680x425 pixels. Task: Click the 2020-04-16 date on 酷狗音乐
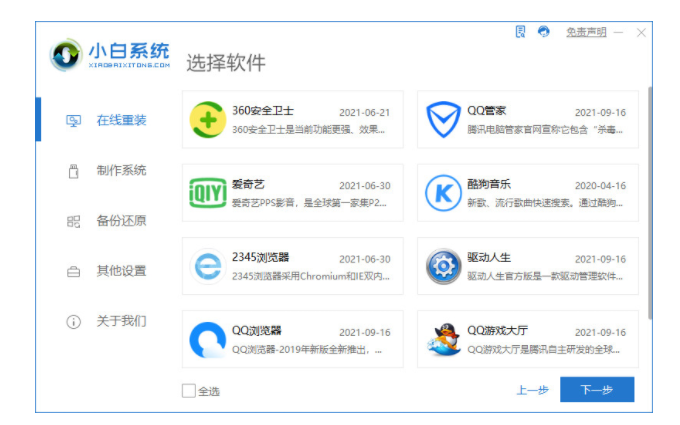coord(601,186)
